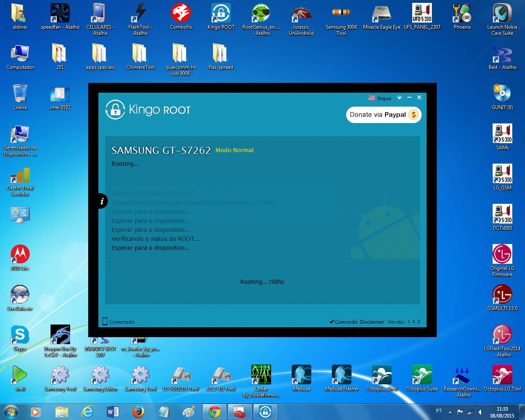Open Microsoft Word from the taskbar
525x420 pixels.
113,412
